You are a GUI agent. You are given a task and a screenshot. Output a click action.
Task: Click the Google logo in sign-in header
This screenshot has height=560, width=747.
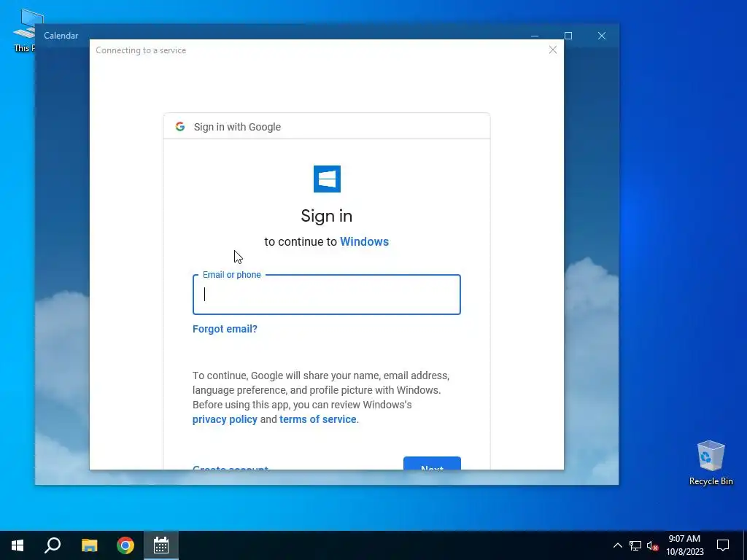coord(180,127)
